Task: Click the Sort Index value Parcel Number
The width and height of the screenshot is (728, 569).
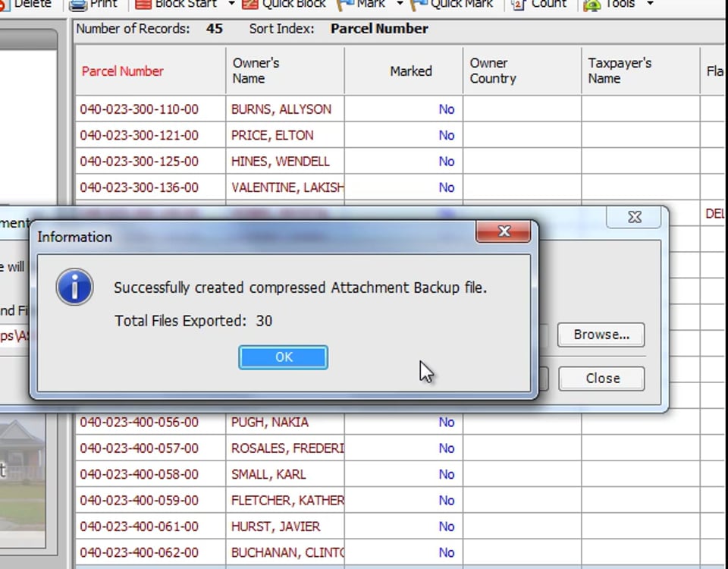Action: pos(379,29)
